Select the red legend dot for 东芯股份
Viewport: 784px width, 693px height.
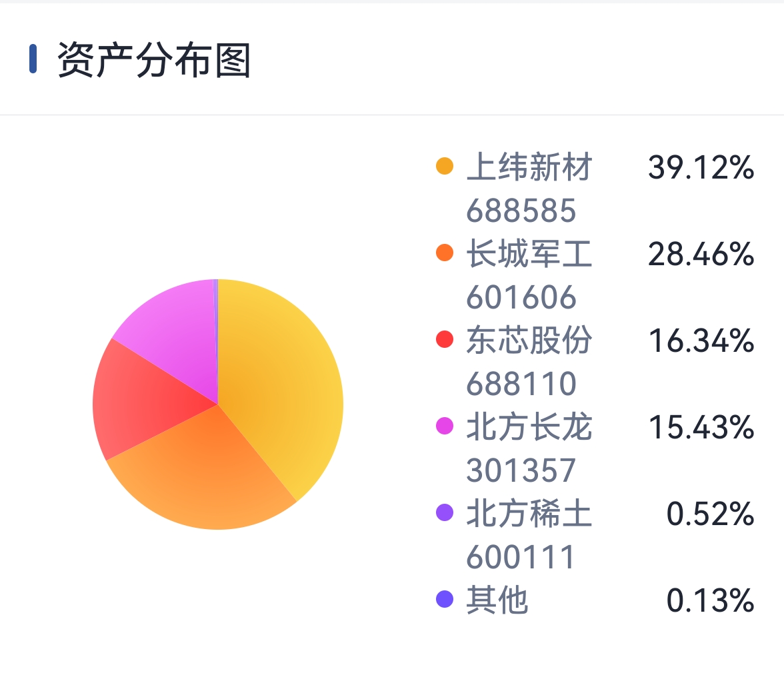click(x=445, y=339)
